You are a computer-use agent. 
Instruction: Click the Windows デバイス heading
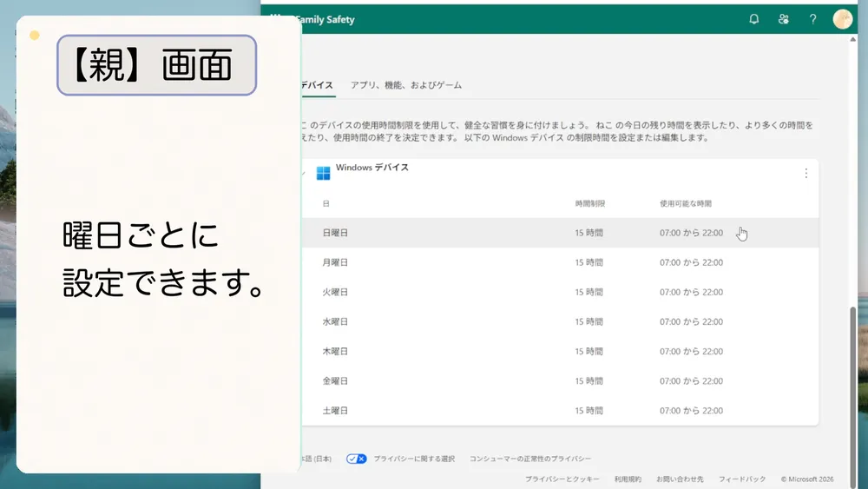pos(372,168)
